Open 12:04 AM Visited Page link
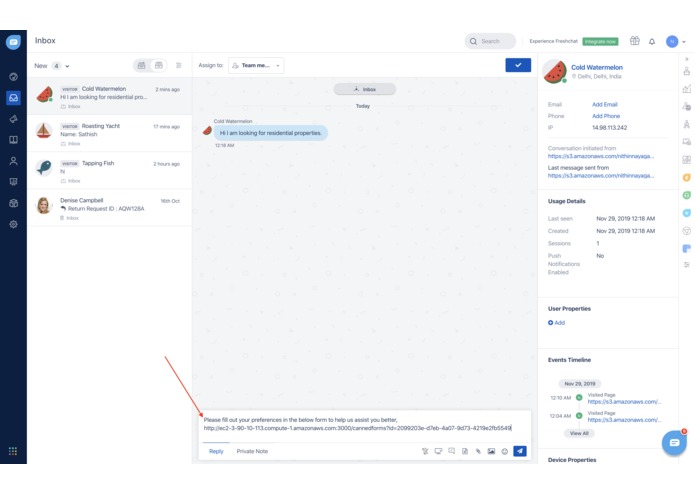The width and height of the screenshot is (695, 494). (624, 420)
